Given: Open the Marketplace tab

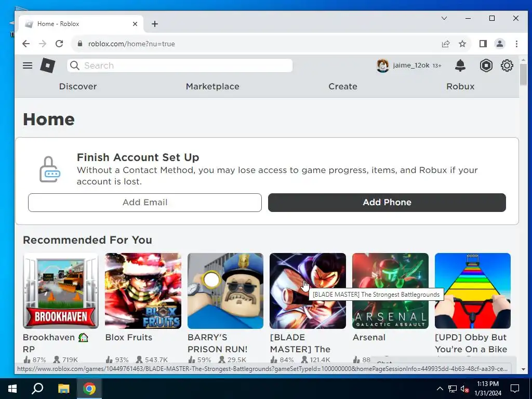Looking at the screenshot, I should pos(212,87).
